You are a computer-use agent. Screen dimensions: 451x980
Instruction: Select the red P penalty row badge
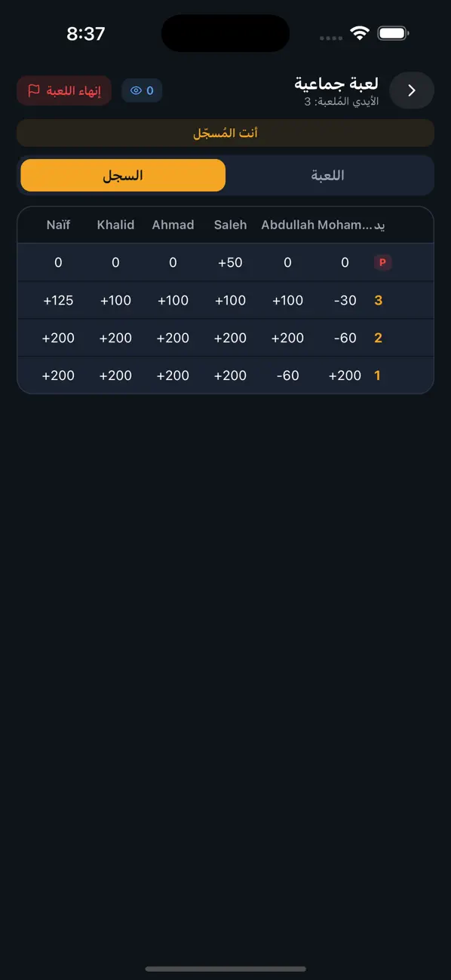(382, 262)
